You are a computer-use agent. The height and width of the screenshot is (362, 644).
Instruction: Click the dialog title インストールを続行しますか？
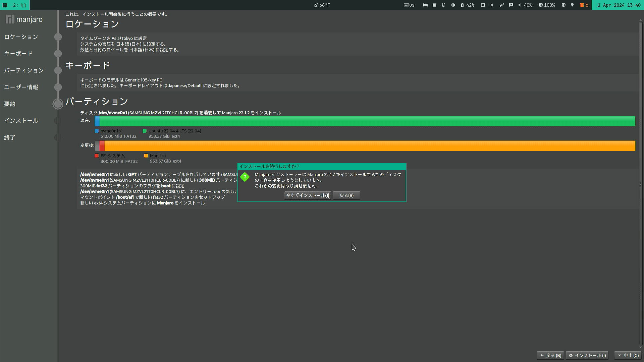[269, 167]
